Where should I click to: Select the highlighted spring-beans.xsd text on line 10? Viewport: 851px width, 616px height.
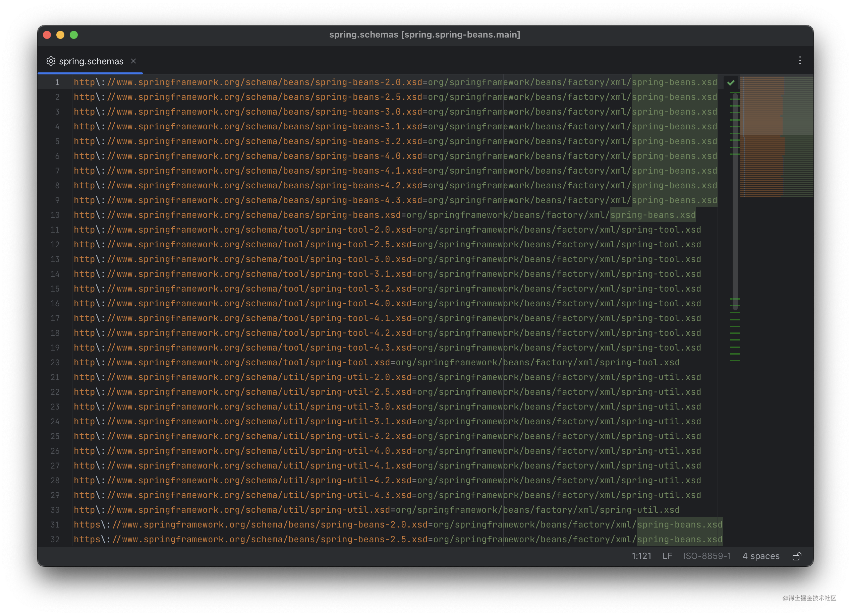pos(653,215)
